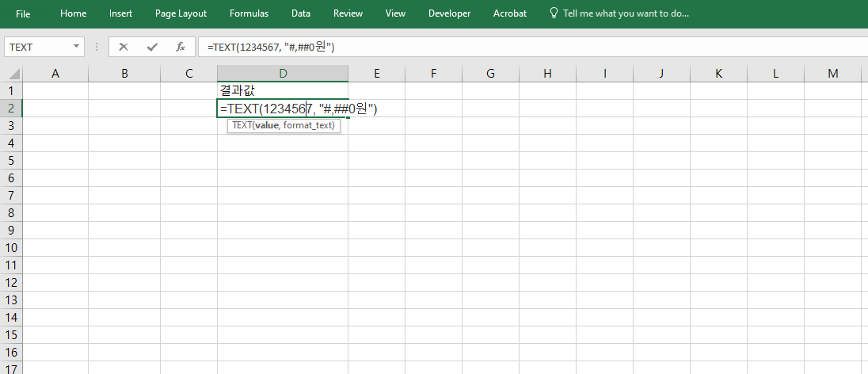Open the Formulas ribbon tab
Viewport: 868px width, 374px height.
click(249, 13)
